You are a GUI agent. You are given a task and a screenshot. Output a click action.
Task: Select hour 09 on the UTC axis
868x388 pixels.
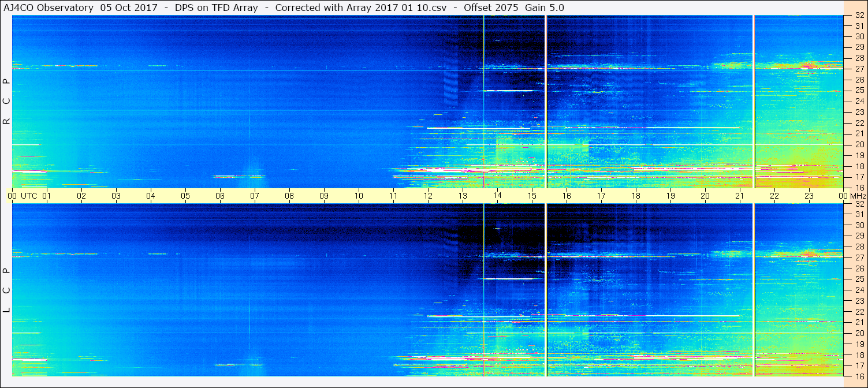pos(324,196)
